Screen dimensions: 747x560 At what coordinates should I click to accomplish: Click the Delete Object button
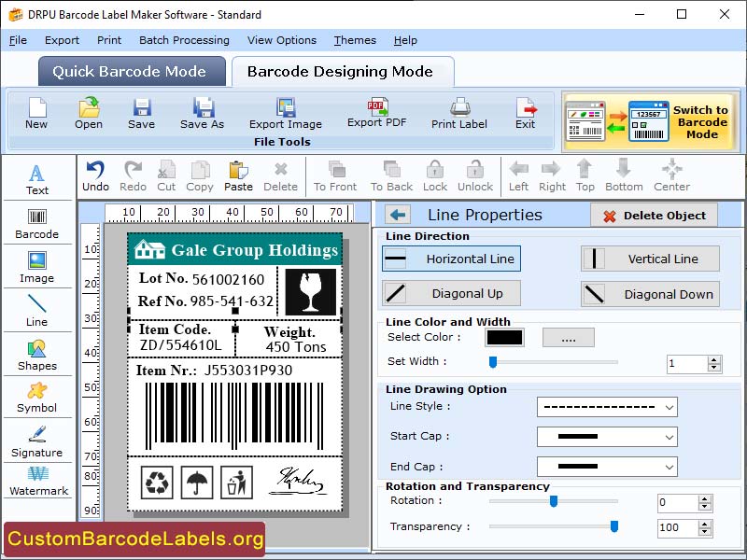tap(655, 215)
